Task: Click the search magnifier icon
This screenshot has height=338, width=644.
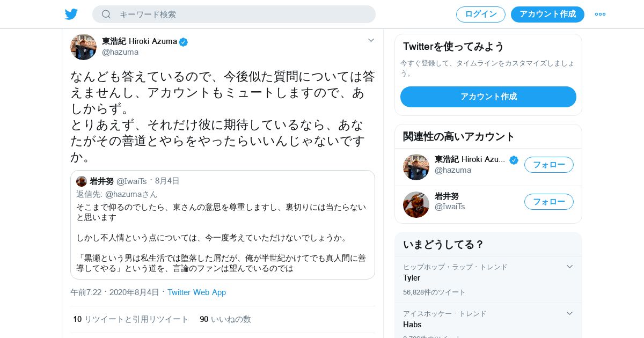Action: (x=106, y=14)
